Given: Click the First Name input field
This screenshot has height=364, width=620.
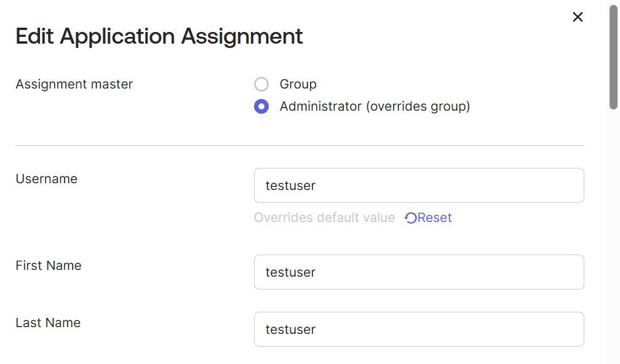Looking at the screenshot, I should coord(419,272).
